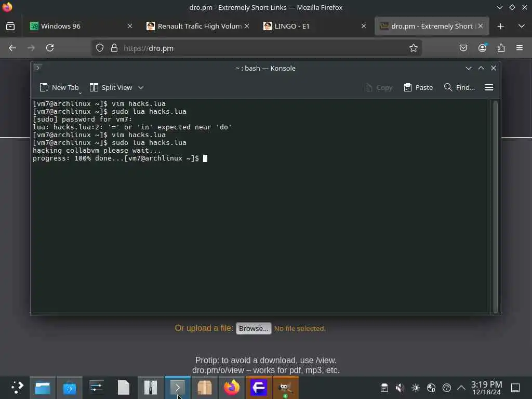The height and width of the screenshot is (399, 532).
Task: Open a new Firefox tab
Action: click(x=500, y=26)
